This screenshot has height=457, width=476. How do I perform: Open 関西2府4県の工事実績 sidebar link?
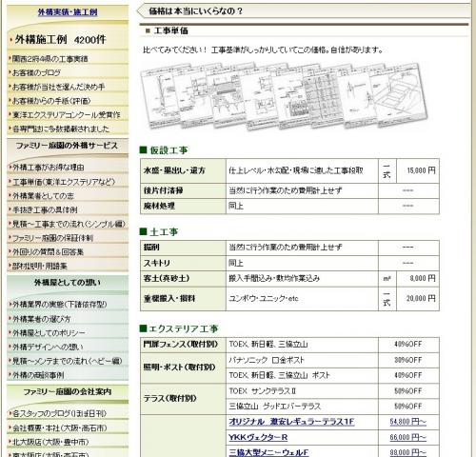coord(50,59)
